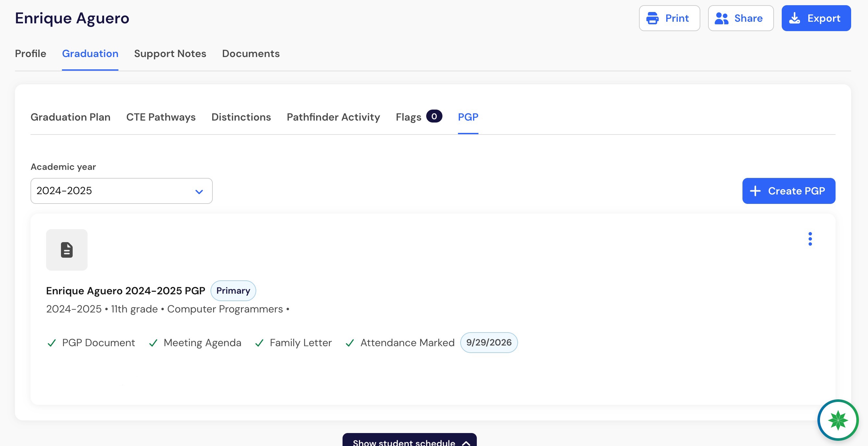868x446 pixels.
Task: Switch to the Profile tab
Action: 30,53
